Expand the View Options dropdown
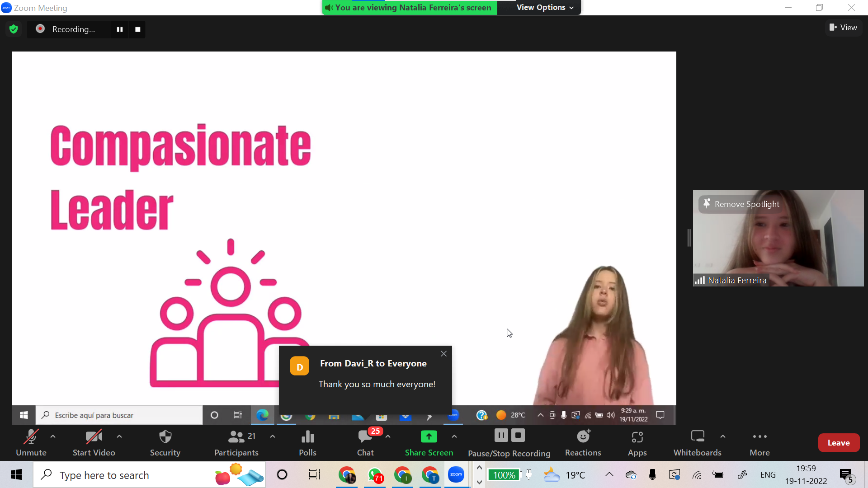The width and height of the screenshot is (868, 488). point(545,7)
